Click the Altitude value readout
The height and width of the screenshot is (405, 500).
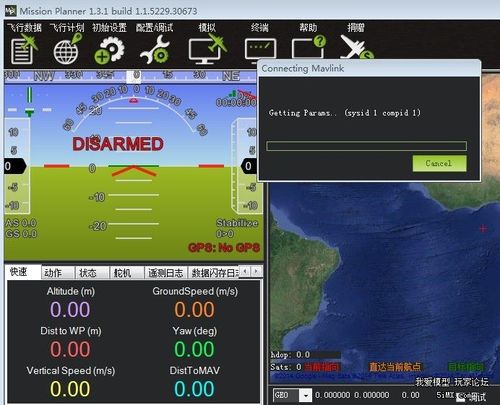(70, 309)
